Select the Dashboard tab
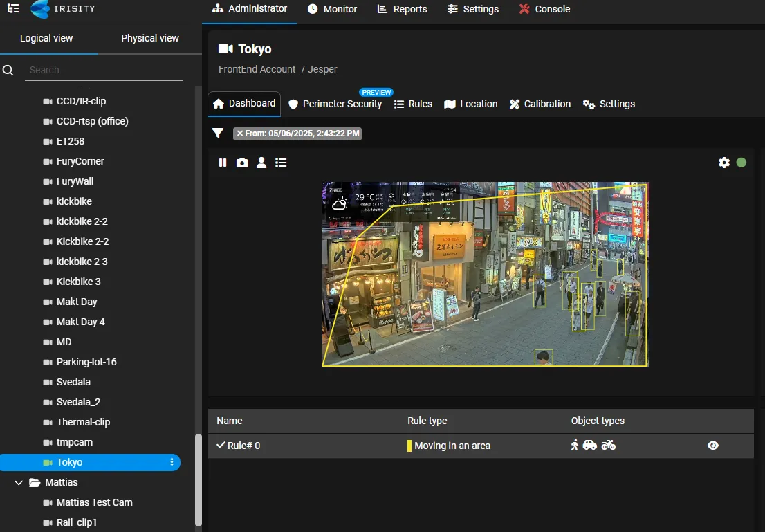Screen dimensions: 765x532 244,104
